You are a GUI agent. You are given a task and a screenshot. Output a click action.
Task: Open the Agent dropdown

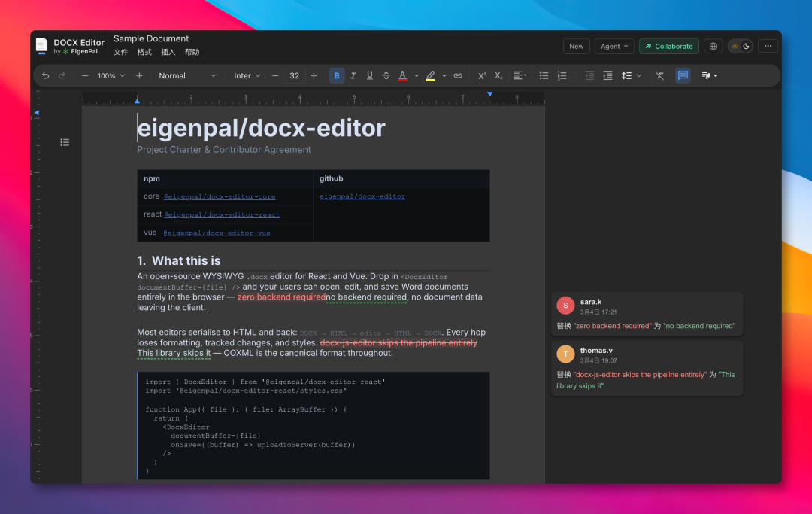tap(614, 46)
